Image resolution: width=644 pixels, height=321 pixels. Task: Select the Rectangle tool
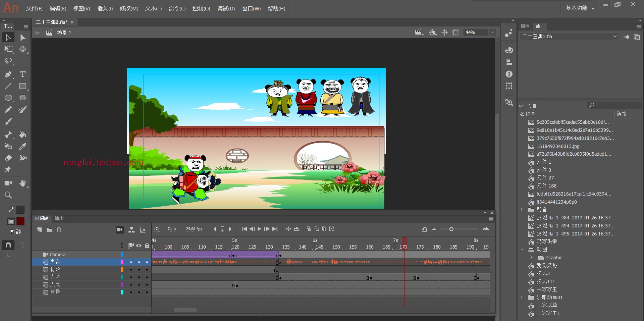pyautogui.click(x=22, y=86)
